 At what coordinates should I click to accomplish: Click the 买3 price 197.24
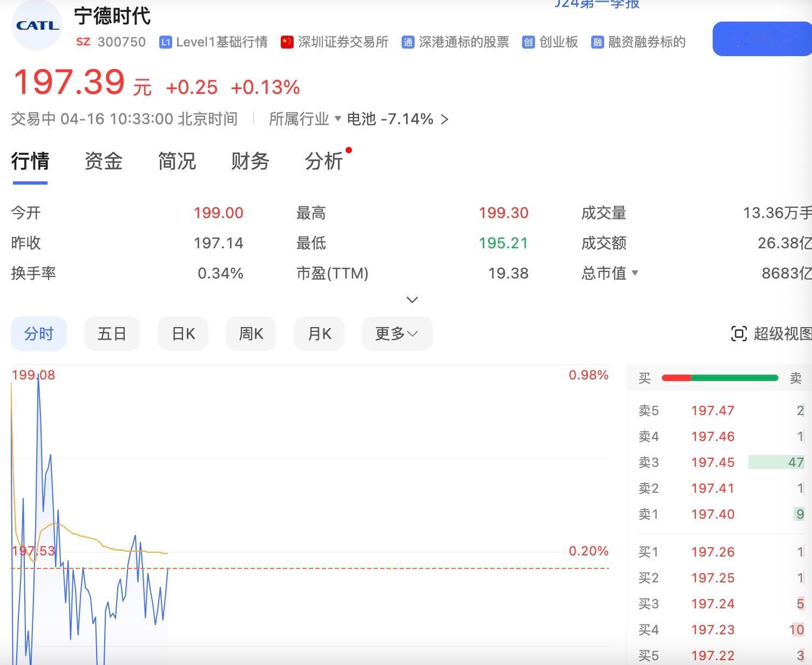[x=713, y=603]
